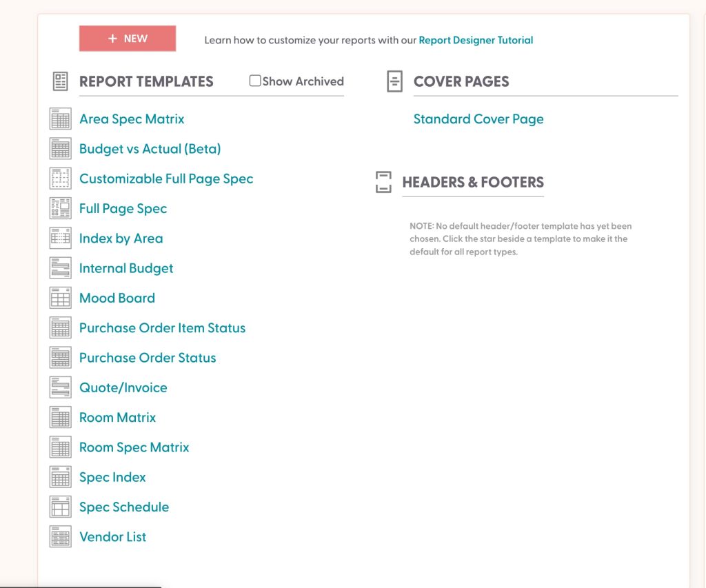
Task: Enable the Show Archived checkbox
Action: click(255, 81)
